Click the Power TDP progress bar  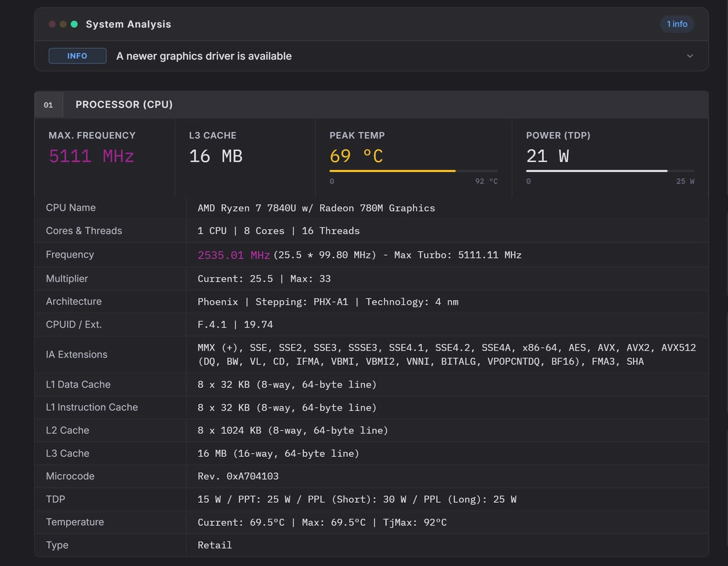(x=610, y=171)
